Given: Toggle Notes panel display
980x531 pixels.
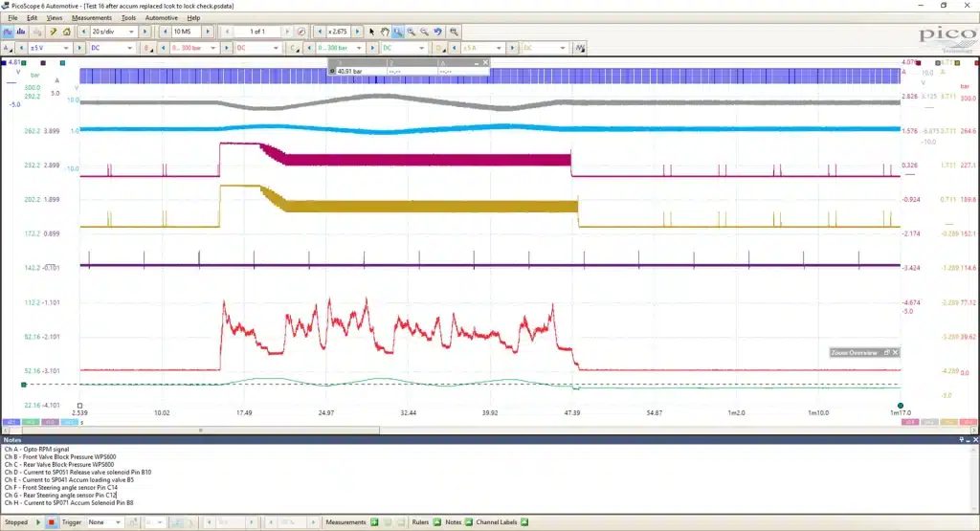Looking at the screenshot, I should [468, 522].
